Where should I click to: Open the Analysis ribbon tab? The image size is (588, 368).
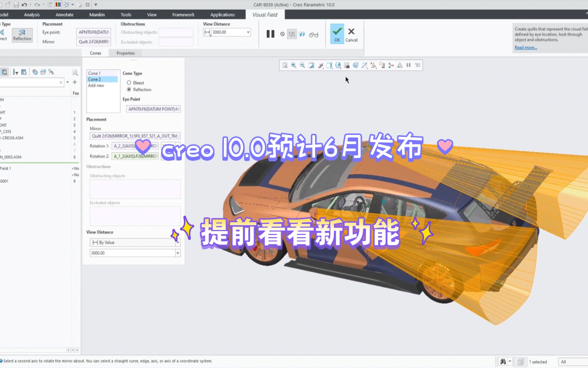point(31,15)
